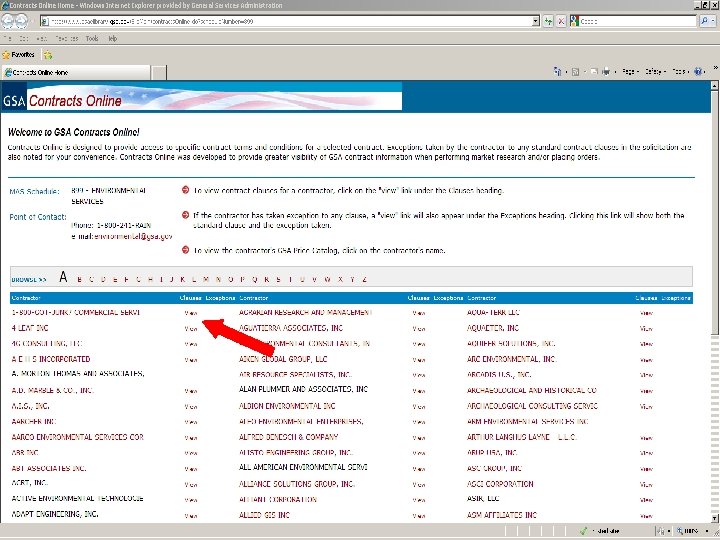Open the Page menu dropdown

[x=630, y=72]
